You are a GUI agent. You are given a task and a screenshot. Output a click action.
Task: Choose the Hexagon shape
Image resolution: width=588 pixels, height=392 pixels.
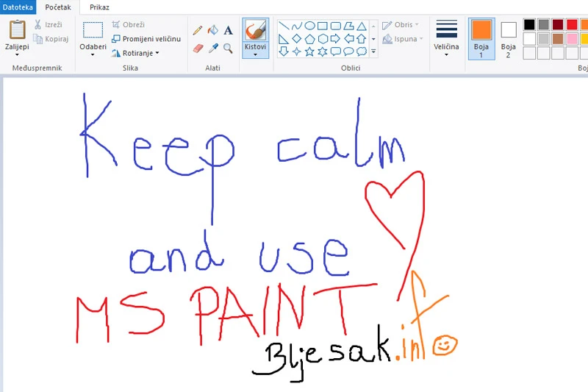(x=323, y=39)
